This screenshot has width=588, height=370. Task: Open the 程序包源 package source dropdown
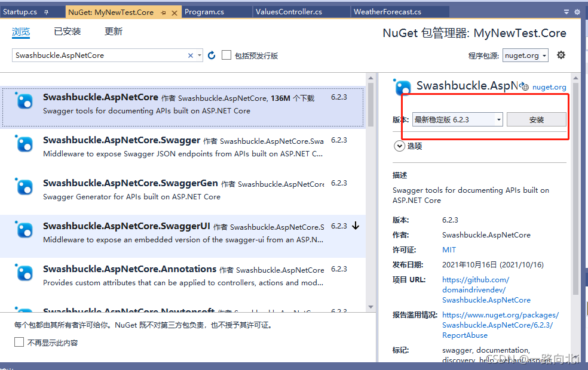[x=525, y=54]
